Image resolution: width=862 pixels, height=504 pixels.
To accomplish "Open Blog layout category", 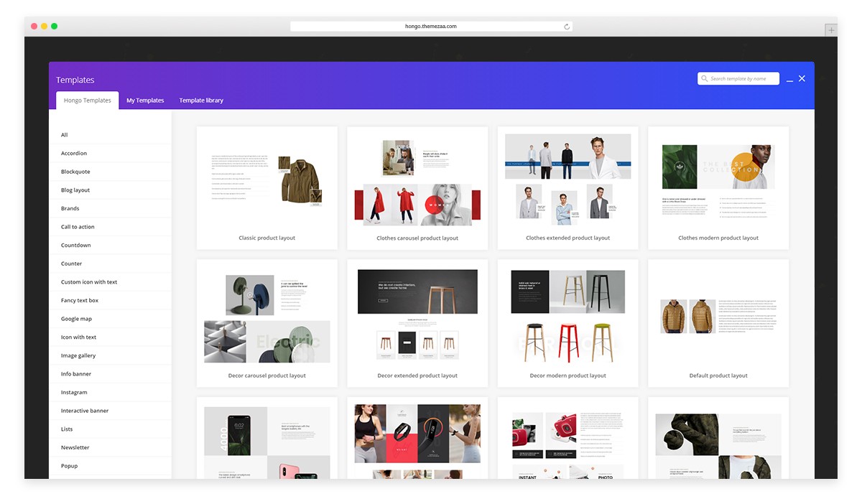I will tap(110, 190).
